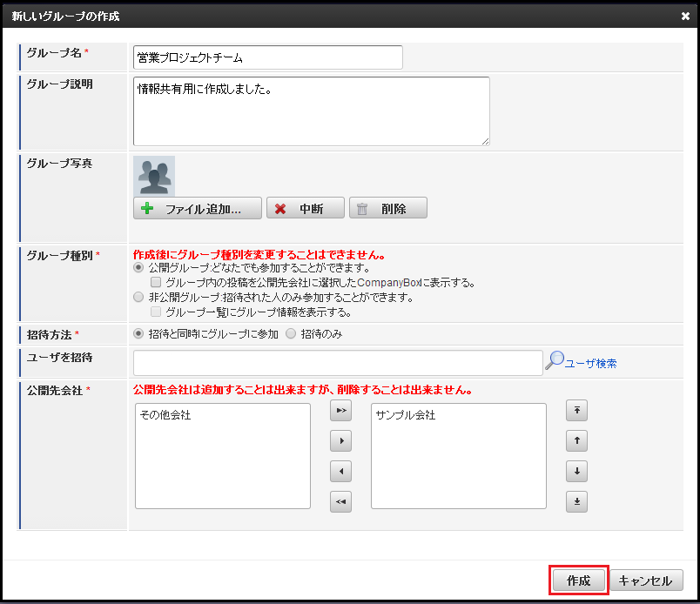
Task: Click the ファイル追加... button
Action: click(x=198, y=208)
